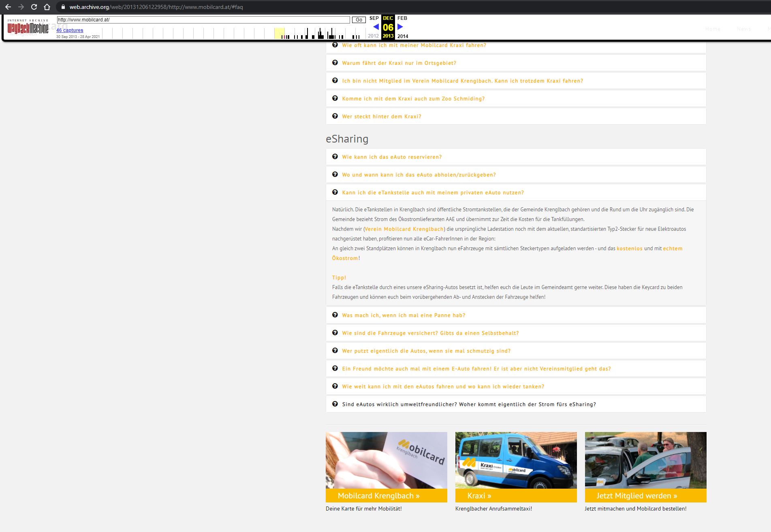This screenshot has height=532, width=771.
Task: Expand 'Wo und wann kann ich das eAuto abholen/zurückgeben?'
Action: pos(516,175)
